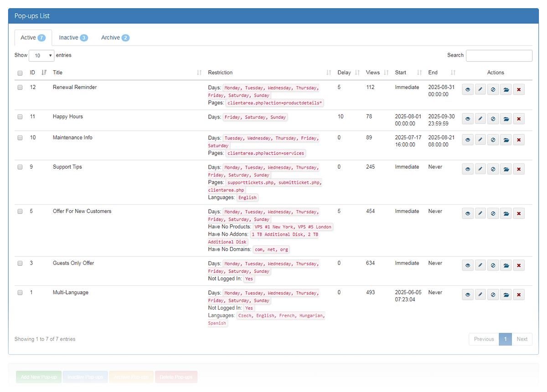This screenshot has height=392, width=547.
Task: Go to the Previous page
Action: coord(484,339)
